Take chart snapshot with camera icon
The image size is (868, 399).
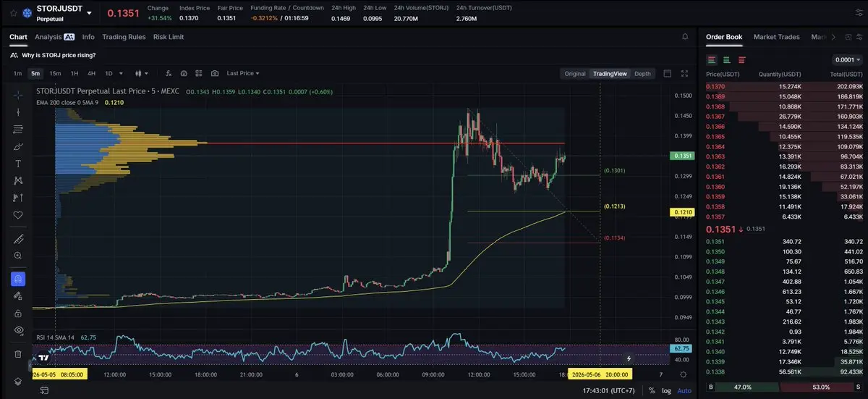[215, 73]
